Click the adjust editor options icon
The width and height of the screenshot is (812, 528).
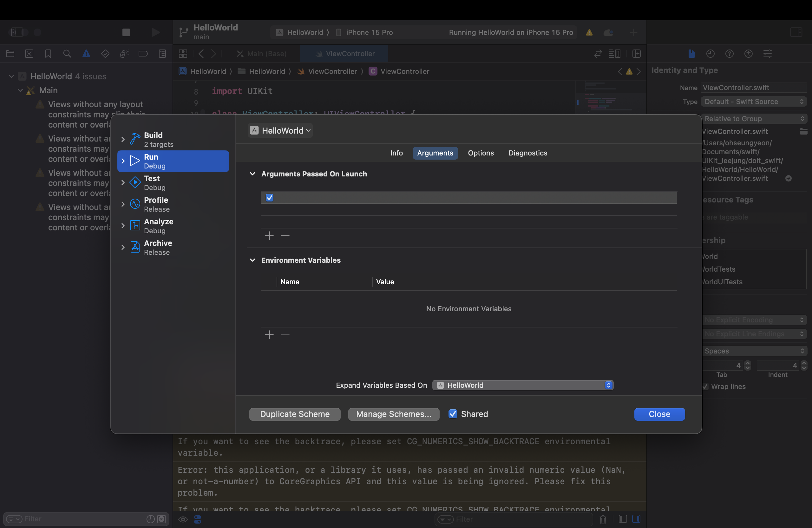615,54
